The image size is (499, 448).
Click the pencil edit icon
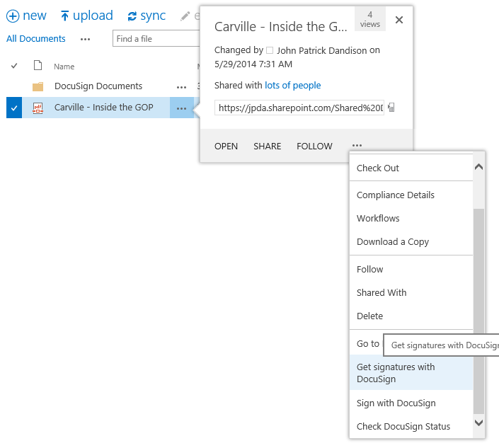[x=185, y=16]
